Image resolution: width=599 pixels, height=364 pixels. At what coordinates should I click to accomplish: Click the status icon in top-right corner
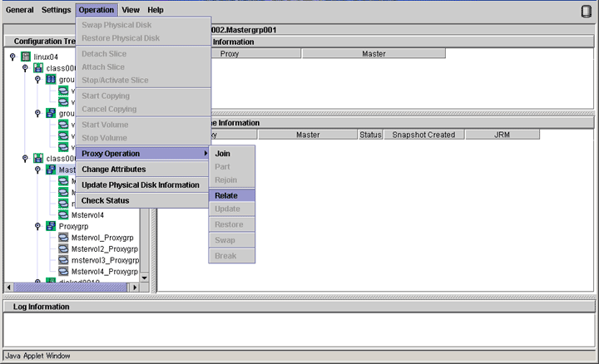coord(586,11)
